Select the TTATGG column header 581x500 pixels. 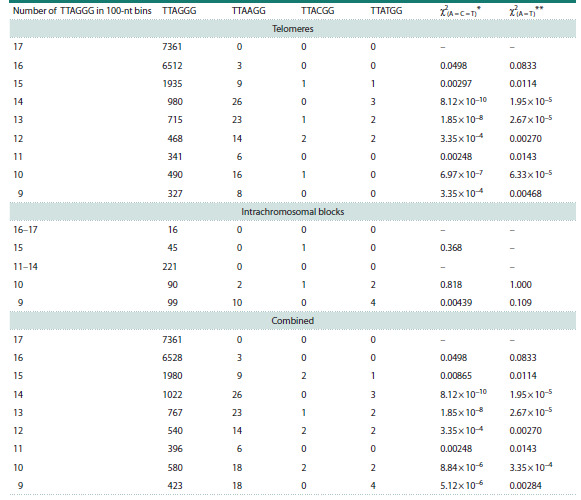(386, 11)
